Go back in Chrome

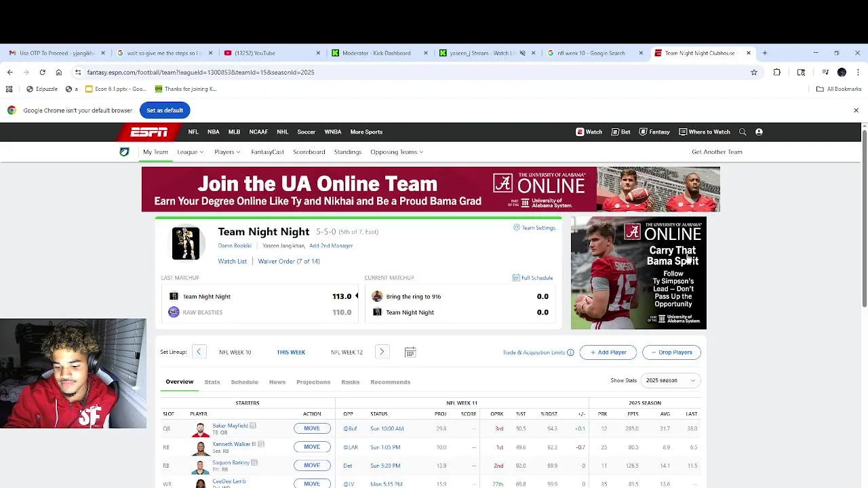pyautogui.click(x=9, y=72)
